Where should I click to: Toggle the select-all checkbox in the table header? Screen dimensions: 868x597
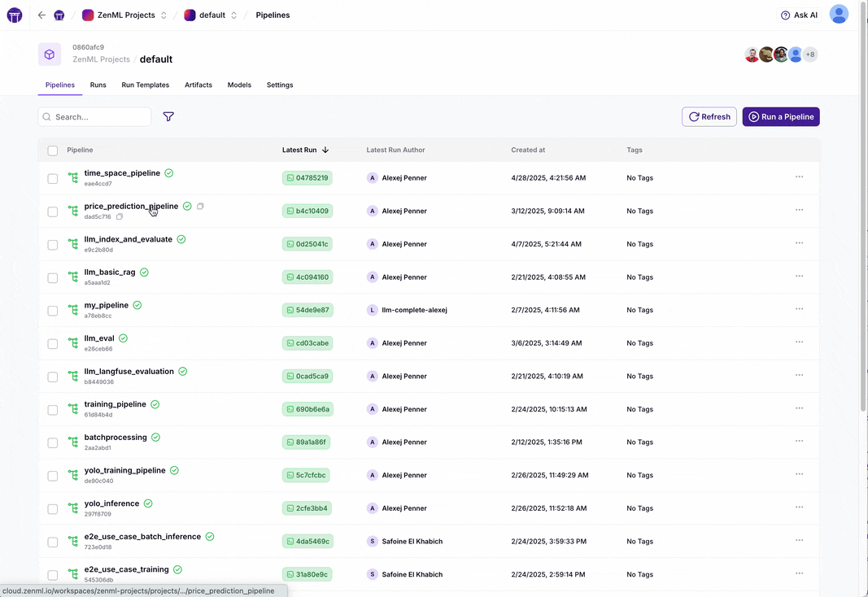[x=53, y=150]
